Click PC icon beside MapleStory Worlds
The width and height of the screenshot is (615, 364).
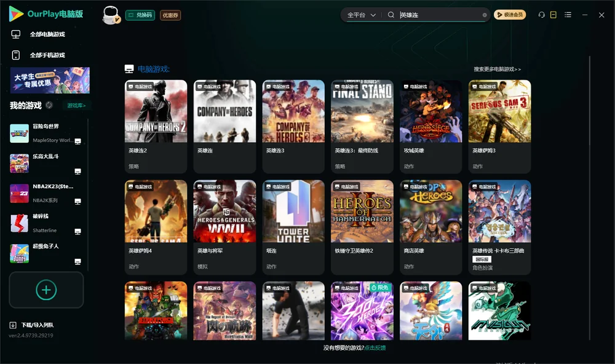pyautogui.click(x=77, y=141)
